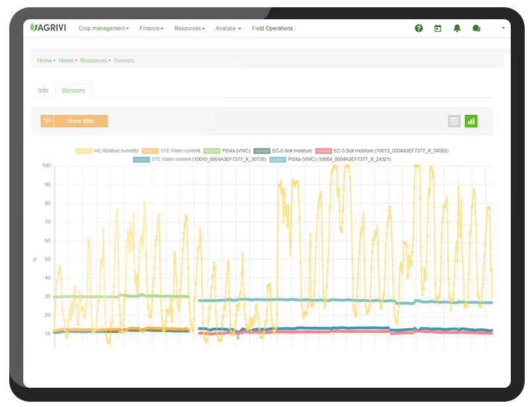
Task: Open the Analyze dropdown menu
Action: (x=228, y=29)
